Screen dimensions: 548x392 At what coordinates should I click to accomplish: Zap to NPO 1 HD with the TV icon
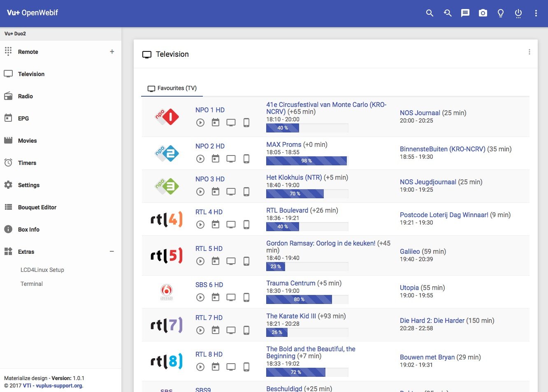point(231,122)
